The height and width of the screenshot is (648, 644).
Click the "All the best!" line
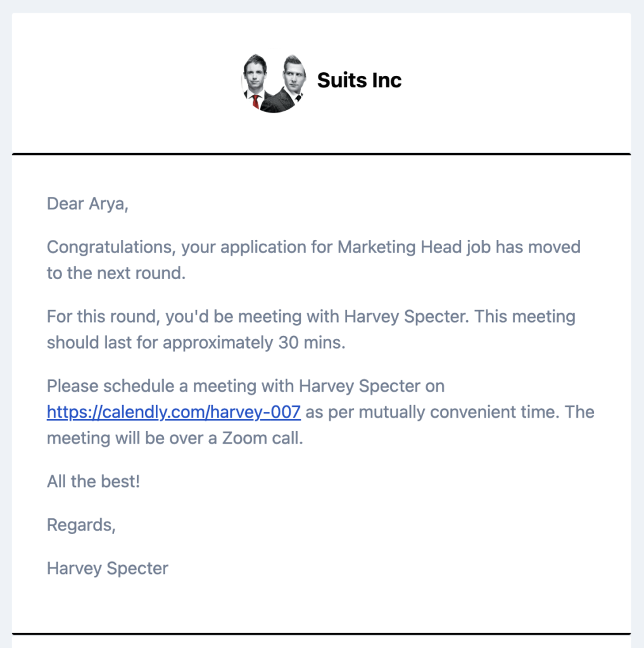[94, 482]
